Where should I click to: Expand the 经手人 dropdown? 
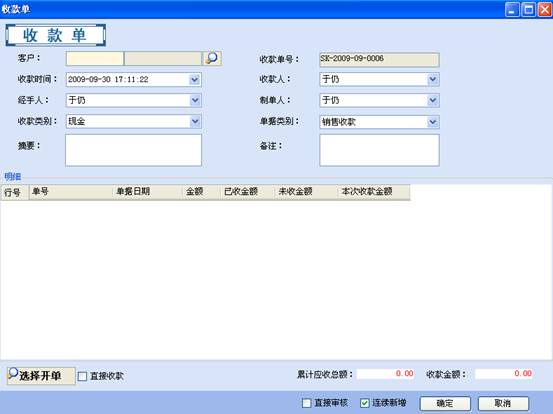[x=195, y=101]
